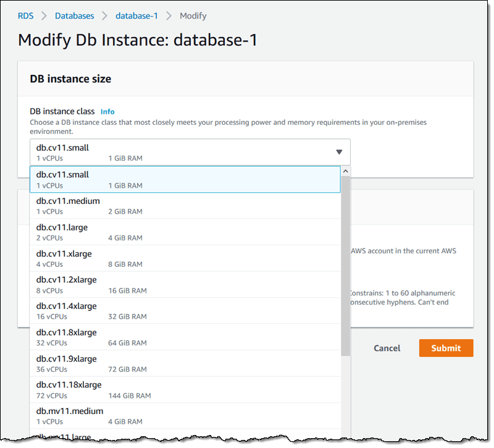
Task: Pick the db.cv11.9xlarge instance option
Action: [185, 363]
